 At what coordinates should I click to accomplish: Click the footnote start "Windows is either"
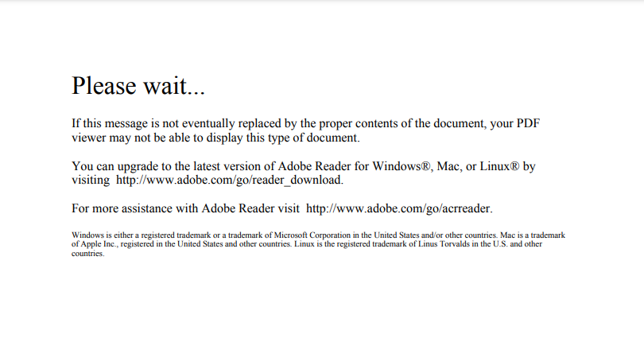(x=103, y=235)
